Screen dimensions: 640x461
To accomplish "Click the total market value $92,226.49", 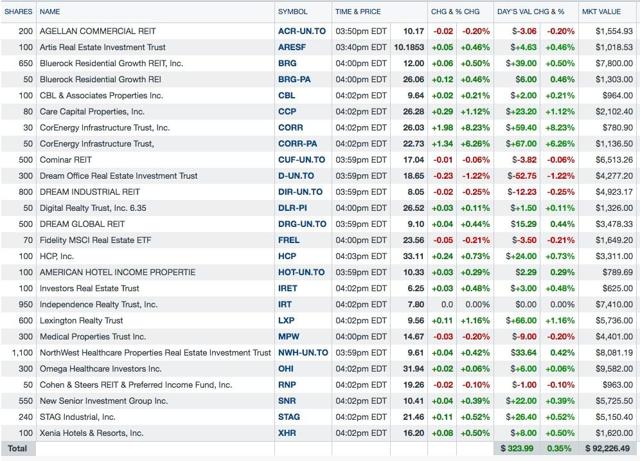I will tap(607, 448).
